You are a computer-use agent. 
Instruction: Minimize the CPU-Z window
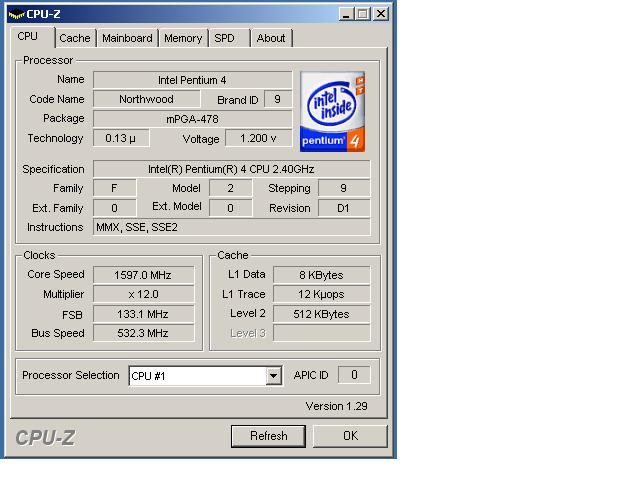click(346, 14)
